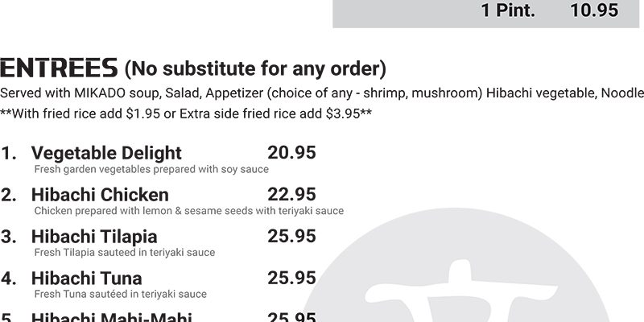Click the 'Fresh garden vegetables' description
644x322 pixels.
tap(151, 170)
